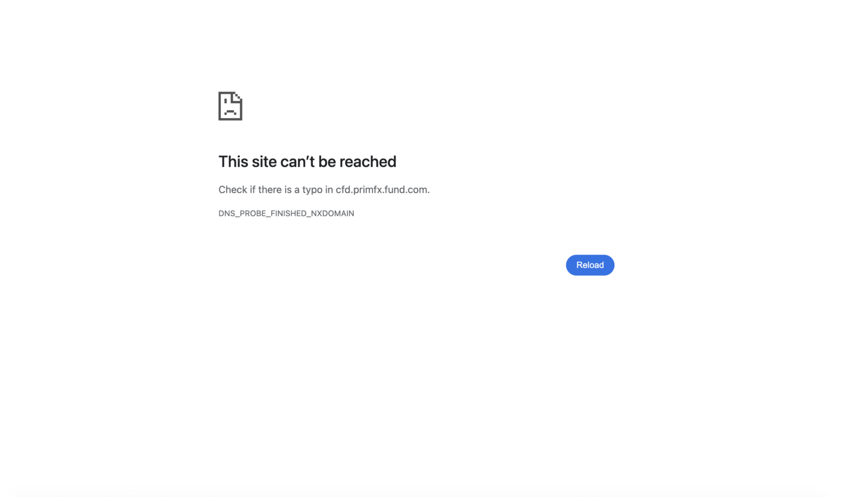Image resolution: width=868 pixels, height=497 pixels.
Task: Click 'primfx' in the domain name text
Action: click(x=367, y=190)
